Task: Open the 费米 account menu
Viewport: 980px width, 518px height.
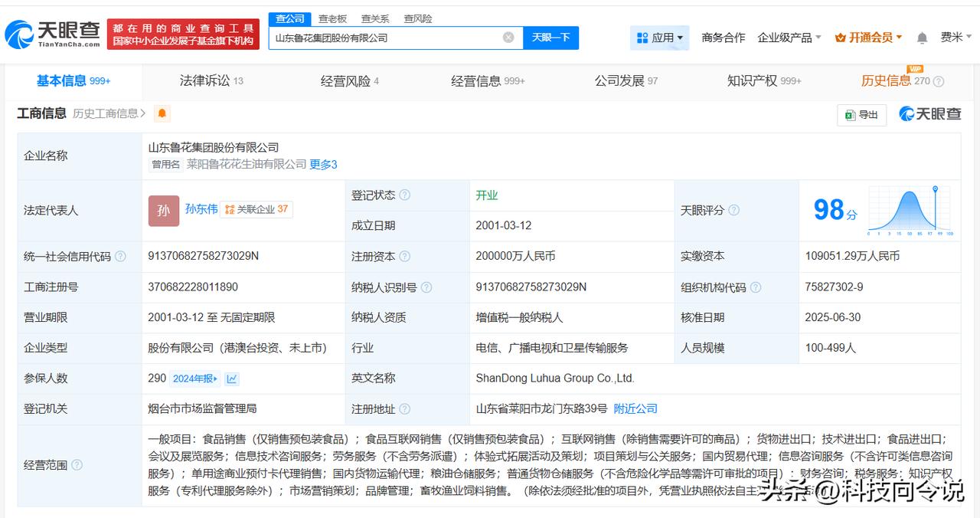Action: tap(957, 38)
